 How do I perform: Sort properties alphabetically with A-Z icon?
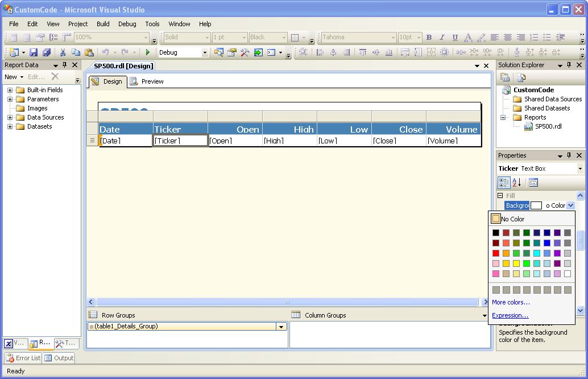pos(517,183)
